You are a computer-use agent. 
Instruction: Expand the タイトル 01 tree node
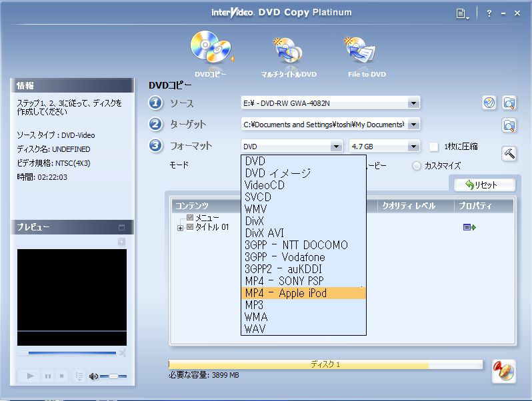[181, 228]
